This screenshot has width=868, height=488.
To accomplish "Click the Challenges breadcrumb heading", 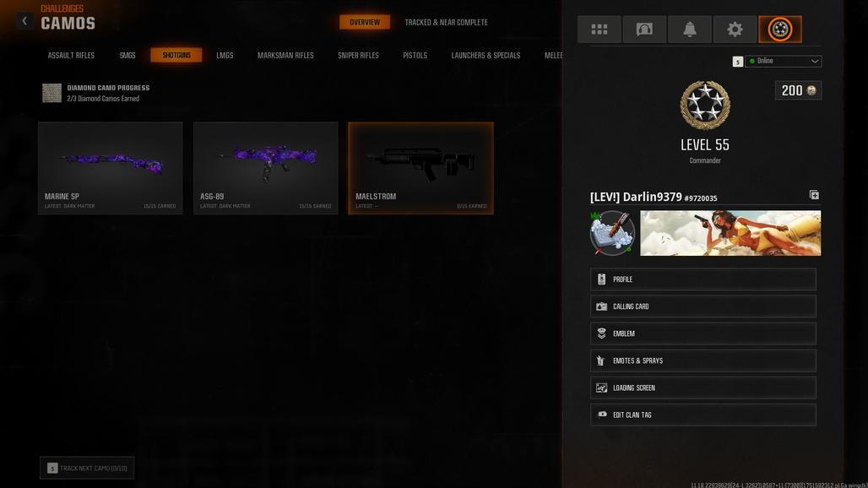I will (62, 8).
